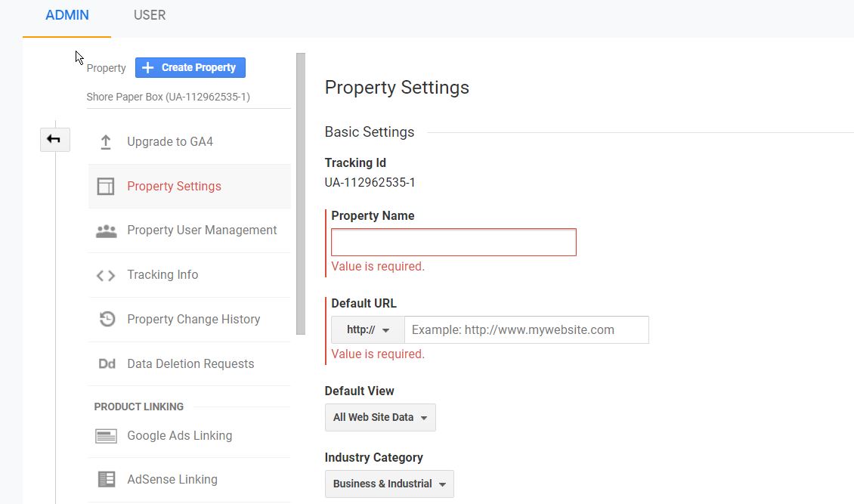The height and width of the screenshot is (504, 854).
Task: Click the back arrow collapse button
Action: (x=54, y=140)
